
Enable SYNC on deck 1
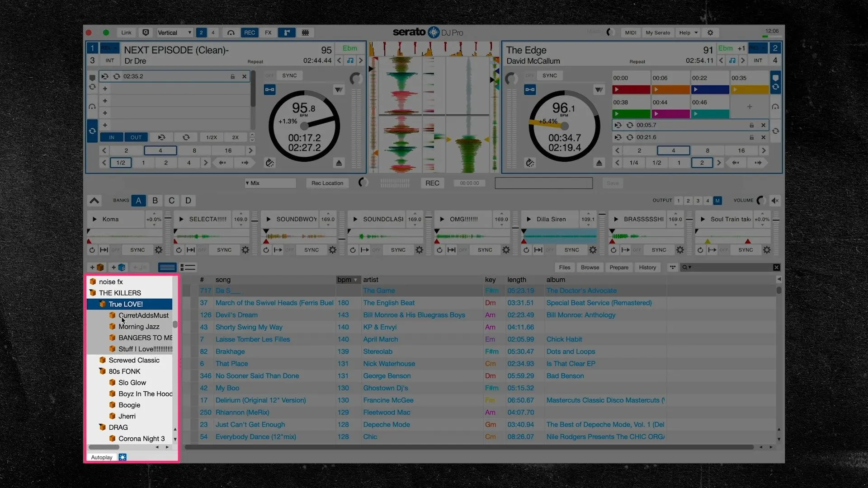(289, 75)
